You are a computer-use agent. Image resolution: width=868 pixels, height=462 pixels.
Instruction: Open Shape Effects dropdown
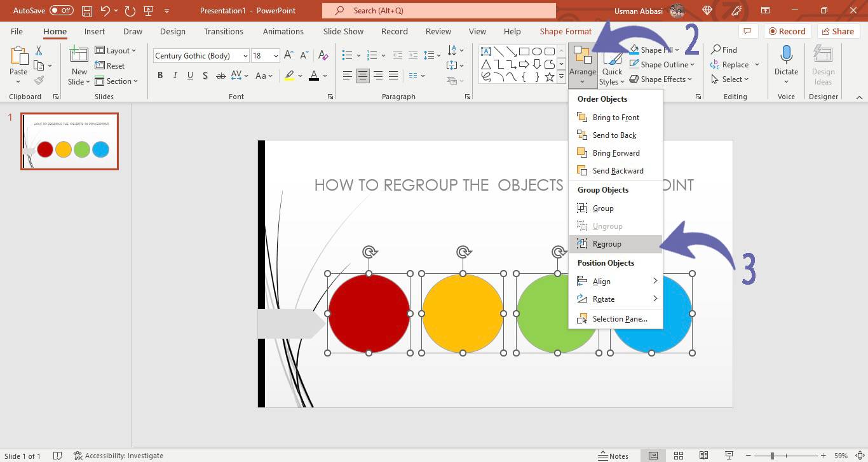click(661, 79)
